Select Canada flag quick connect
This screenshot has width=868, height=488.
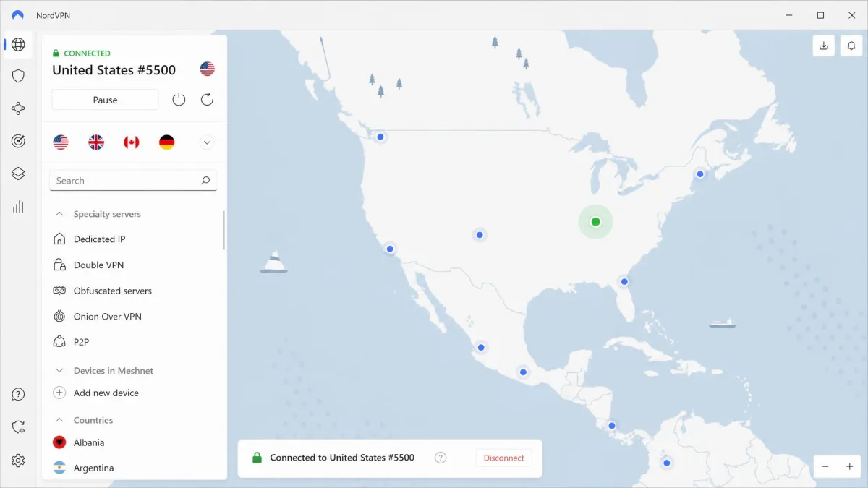[131, 142]
